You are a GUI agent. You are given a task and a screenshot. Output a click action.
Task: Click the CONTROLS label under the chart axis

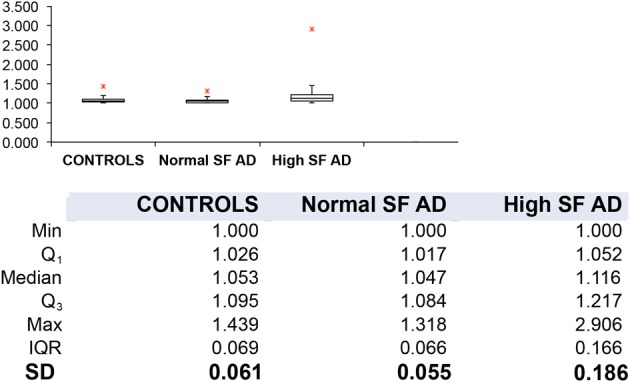(103, 160)
